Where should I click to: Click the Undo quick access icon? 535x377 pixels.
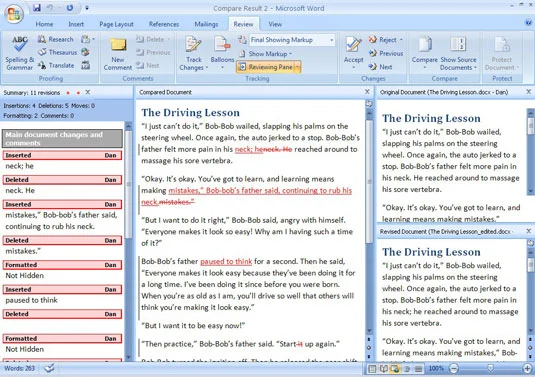pos(50,8)
